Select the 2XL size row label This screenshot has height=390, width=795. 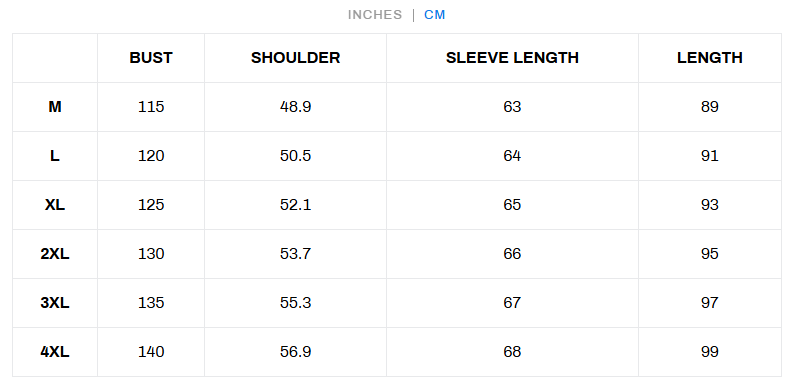55,254
